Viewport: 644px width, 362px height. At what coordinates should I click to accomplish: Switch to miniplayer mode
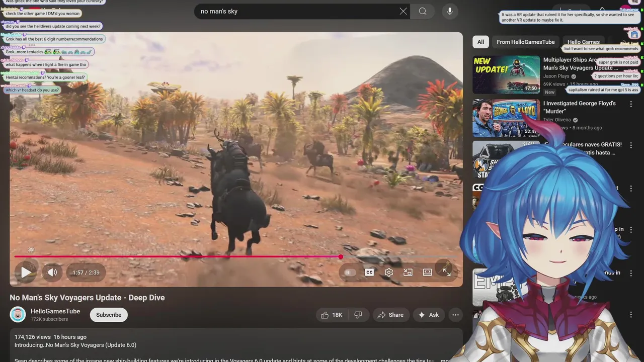pos(408,273)
